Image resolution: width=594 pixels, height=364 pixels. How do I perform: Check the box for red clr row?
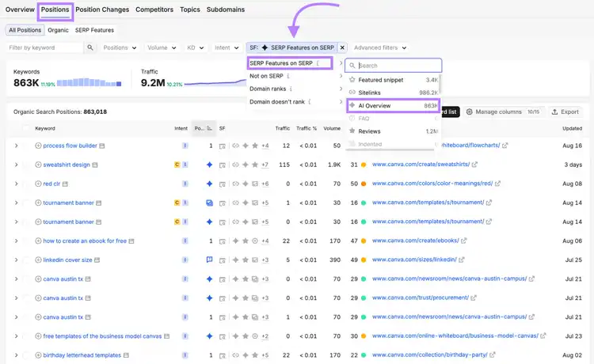26,184
